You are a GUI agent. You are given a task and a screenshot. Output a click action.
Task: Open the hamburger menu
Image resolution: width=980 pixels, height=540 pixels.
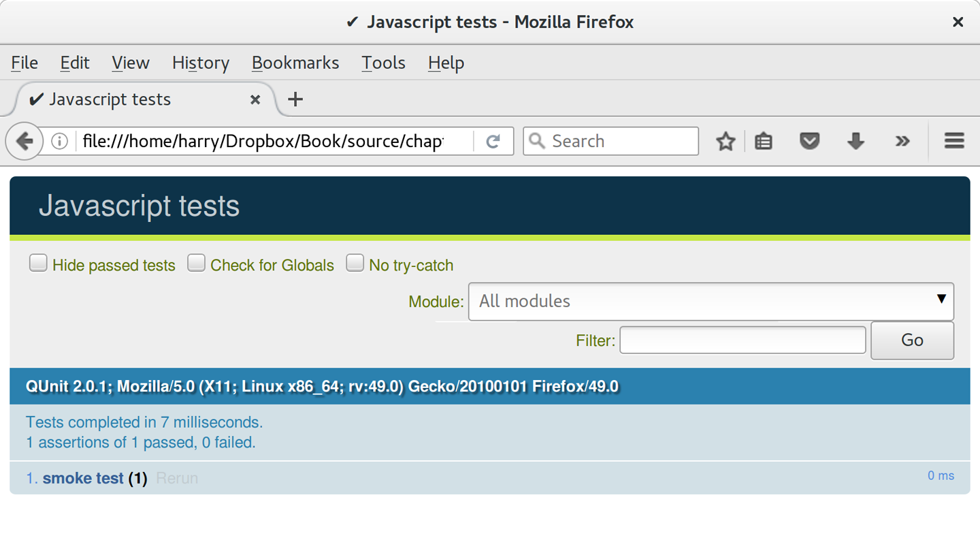[x=954, y=142]
